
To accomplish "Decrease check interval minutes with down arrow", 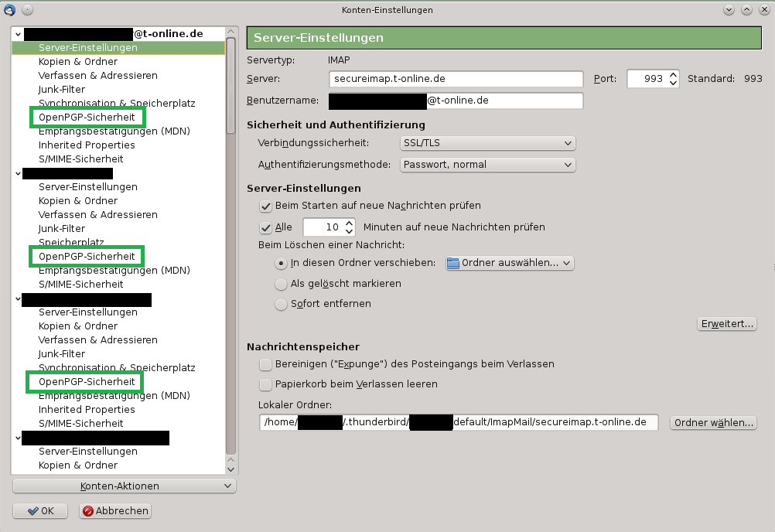I will [350, 231].
